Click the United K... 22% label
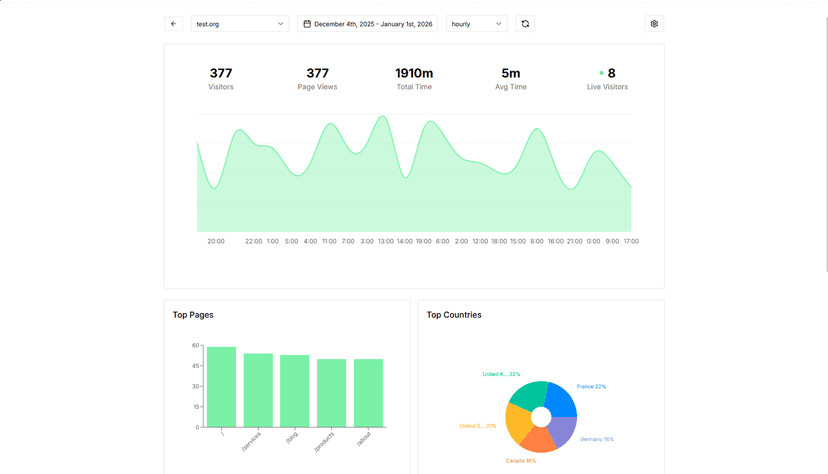828x474 pixels. [501, 374]
